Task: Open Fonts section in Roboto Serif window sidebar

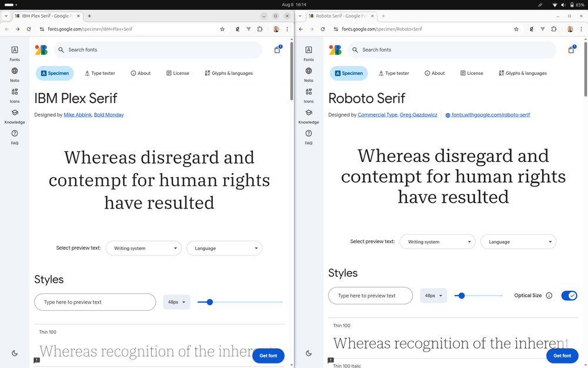Action: 309,54
